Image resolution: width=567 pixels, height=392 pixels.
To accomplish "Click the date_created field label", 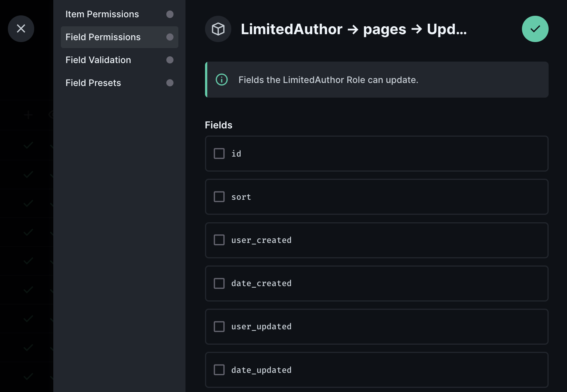I will (x=261, y=283).
